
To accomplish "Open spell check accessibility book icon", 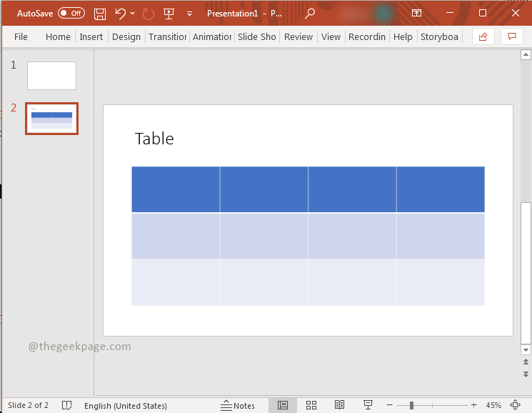I will [67, 405].
